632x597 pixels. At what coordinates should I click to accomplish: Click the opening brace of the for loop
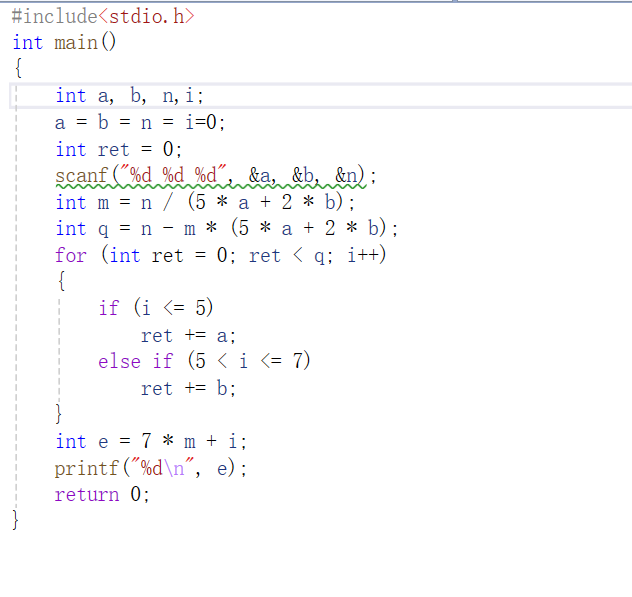tap(61, 281)
